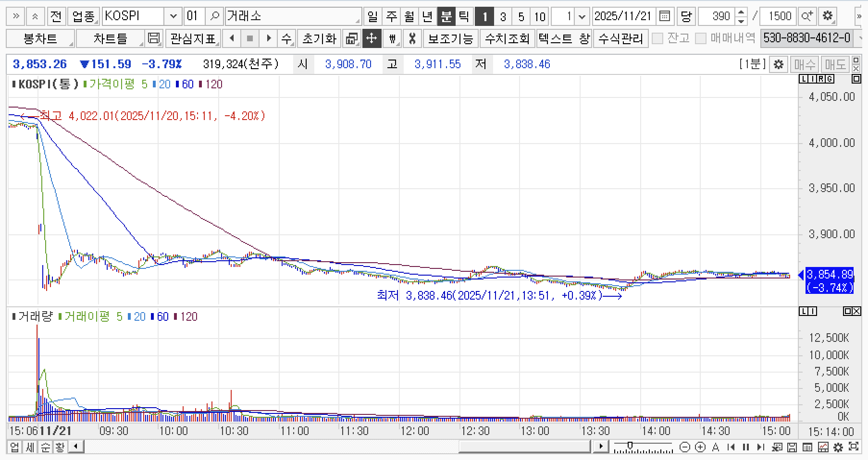Click the stop square button
Screen dimensions: 868x460
250,38
